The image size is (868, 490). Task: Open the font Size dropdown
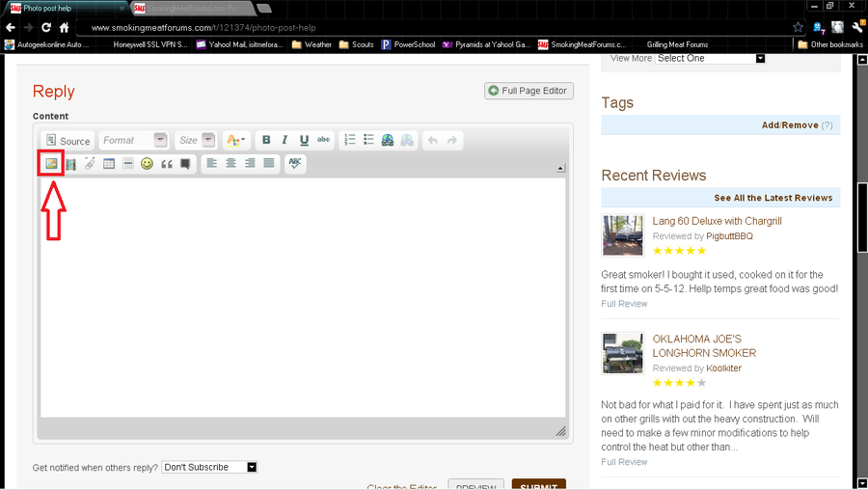[196, 141]
